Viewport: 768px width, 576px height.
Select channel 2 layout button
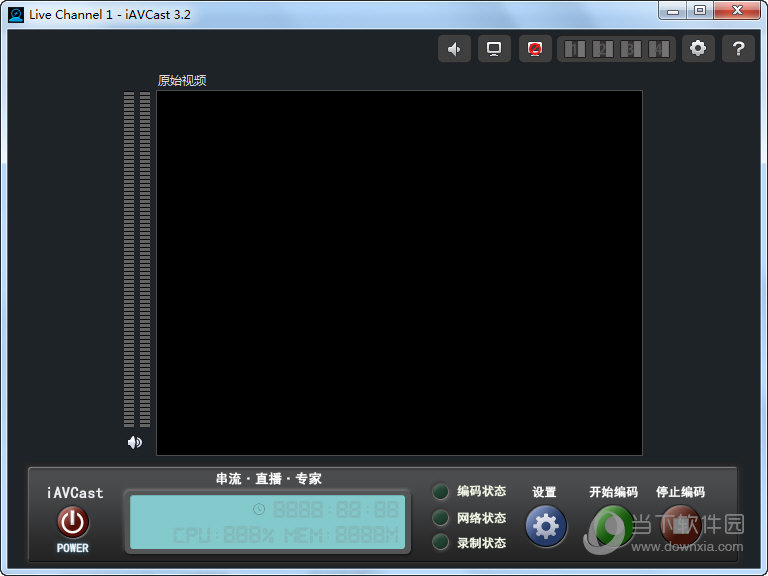point(602,49)
